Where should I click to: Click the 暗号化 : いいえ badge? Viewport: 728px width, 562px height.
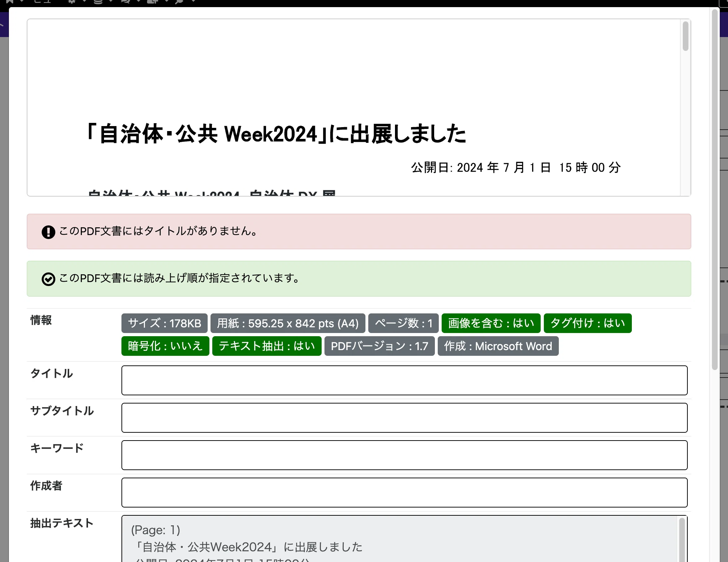(165, 346)
